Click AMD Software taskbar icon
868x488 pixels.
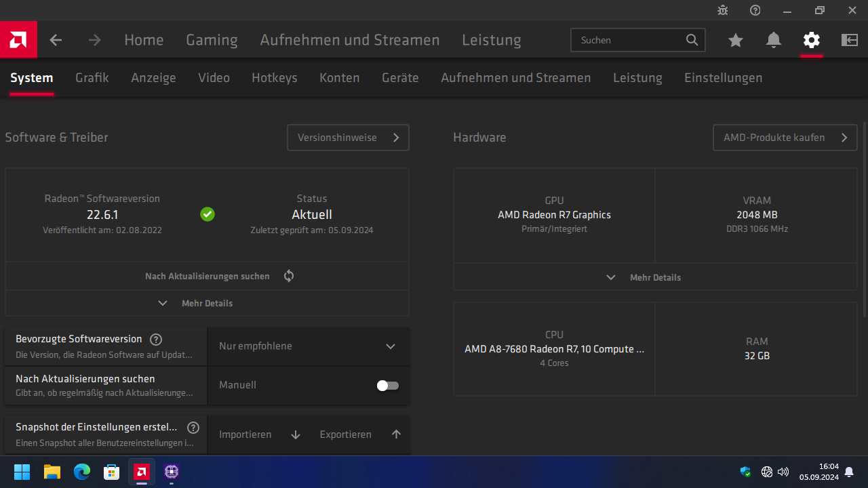142,472
